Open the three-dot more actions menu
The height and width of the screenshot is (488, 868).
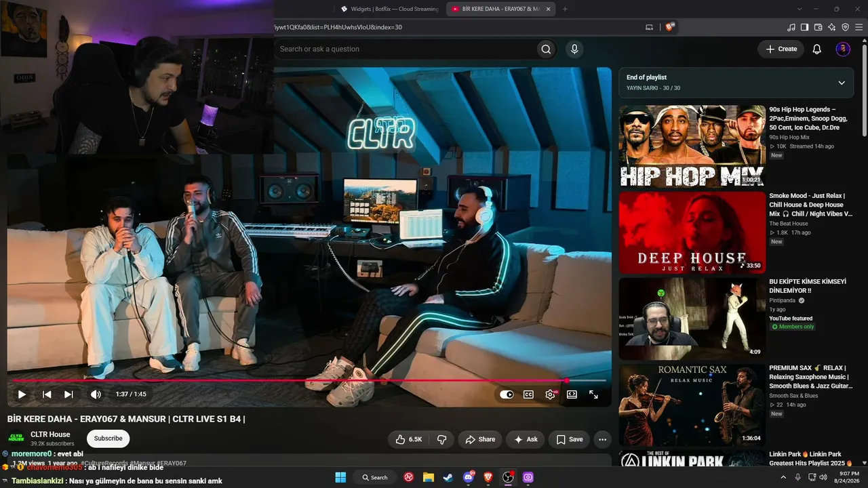click(602, 439)
